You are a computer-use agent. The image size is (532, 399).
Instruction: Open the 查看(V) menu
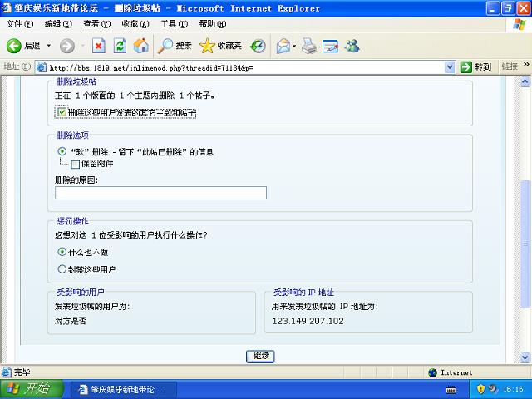[96, 24]
